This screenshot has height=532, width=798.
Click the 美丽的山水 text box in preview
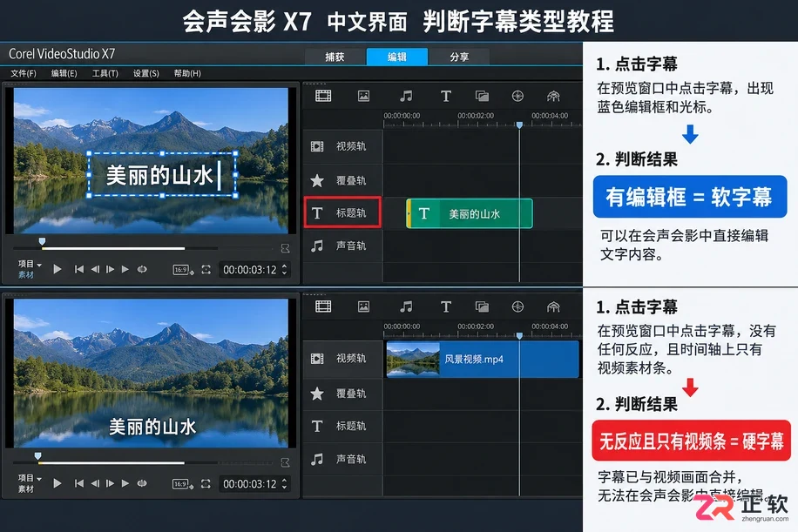click(x=162, y=174)
